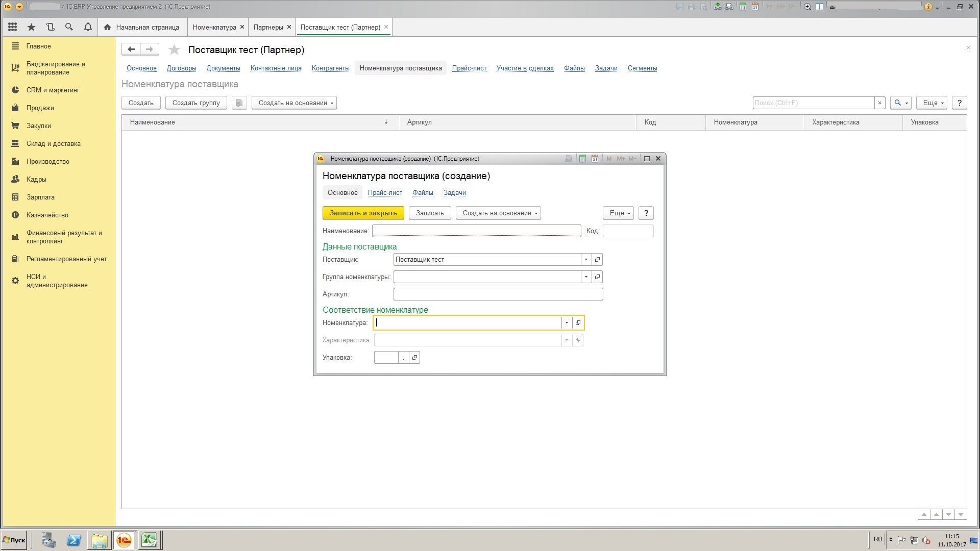Open the Favorites star in top panel
Viewport: 980px width, 551px height.
32,27
